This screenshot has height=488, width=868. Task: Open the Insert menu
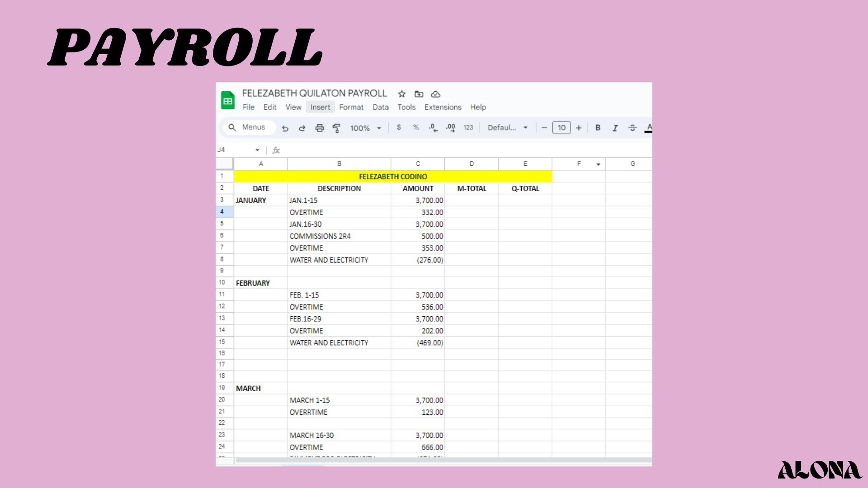[x=320, y=107]
